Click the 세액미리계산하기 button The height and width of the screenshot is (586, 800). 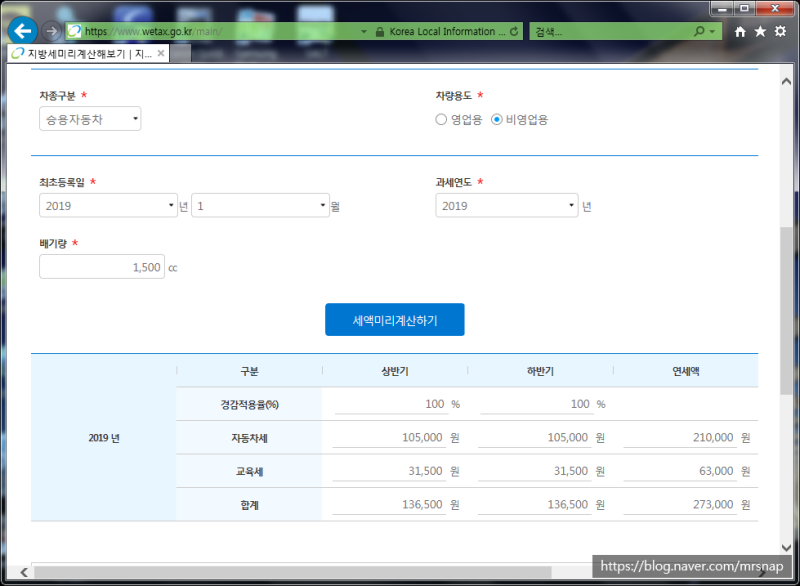[x=394, y=320]
